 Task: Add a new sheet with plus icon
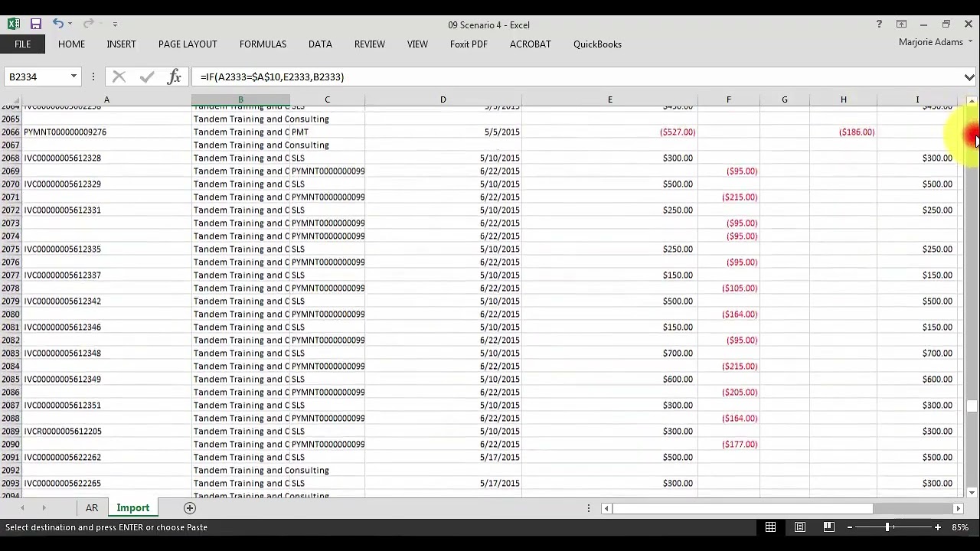(190, 508)
